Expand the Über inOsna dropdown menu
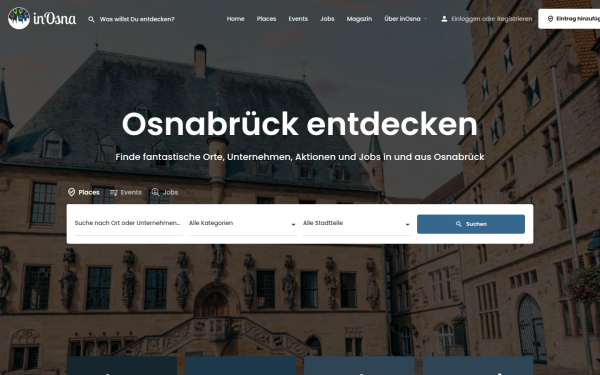Viewport: 600px width, 375px height. (406, 19)
